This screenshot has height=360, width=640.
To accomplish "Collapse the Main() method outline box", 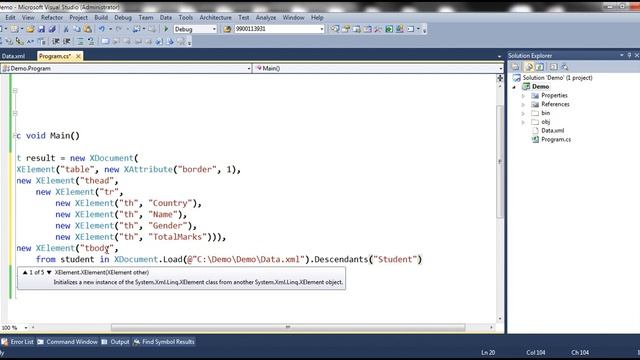I will [16, 136].
